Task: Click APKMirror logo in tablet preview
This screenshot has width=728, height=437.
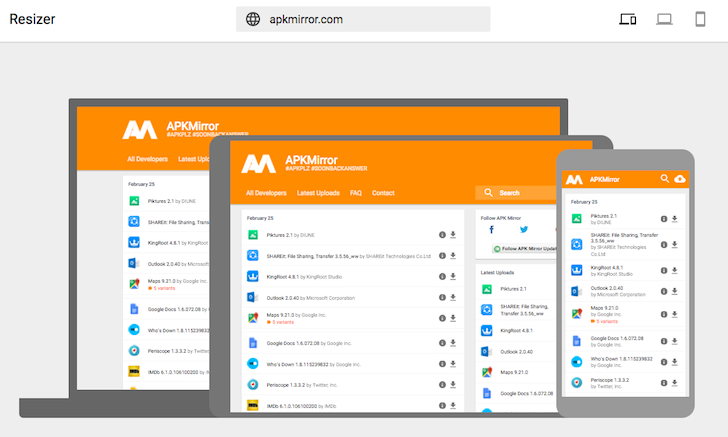Action: point(258,164)
